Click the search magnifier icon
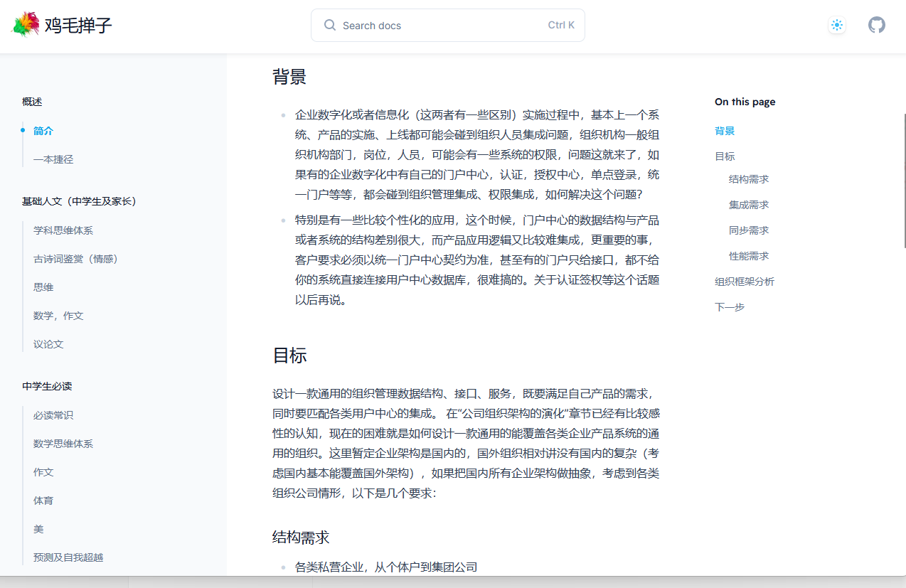The image size is (906, 588). click(330, 25)
